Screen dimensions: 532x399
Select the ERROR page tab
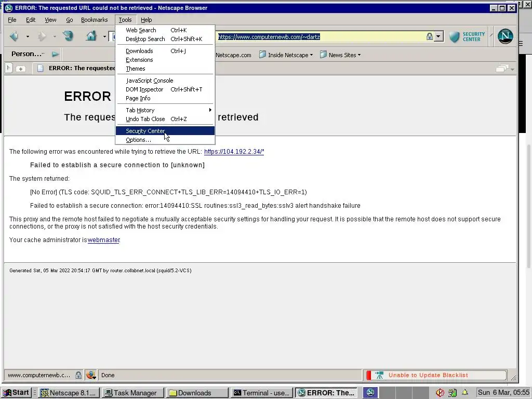pyautogui.click(x=76, y=68)
